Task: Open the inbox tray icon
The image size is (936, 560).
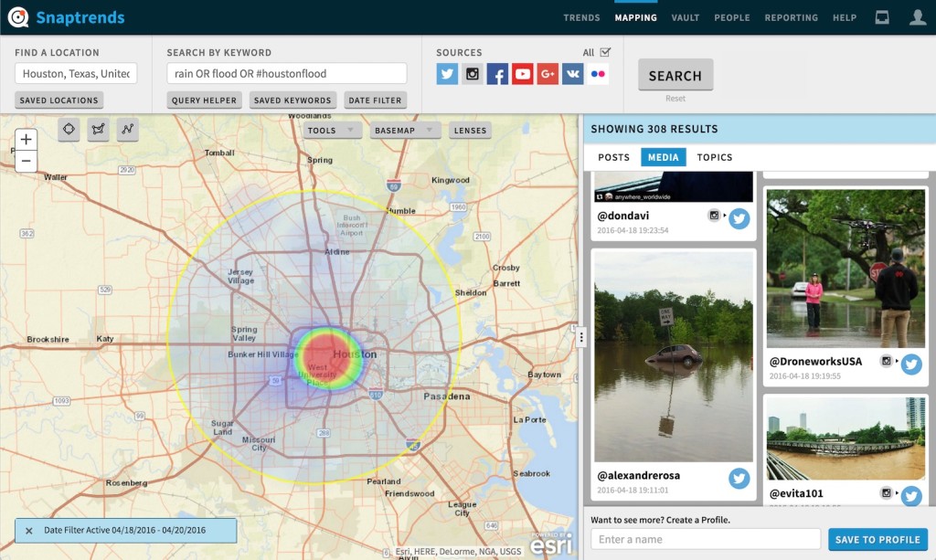Action: coord(882,17)
